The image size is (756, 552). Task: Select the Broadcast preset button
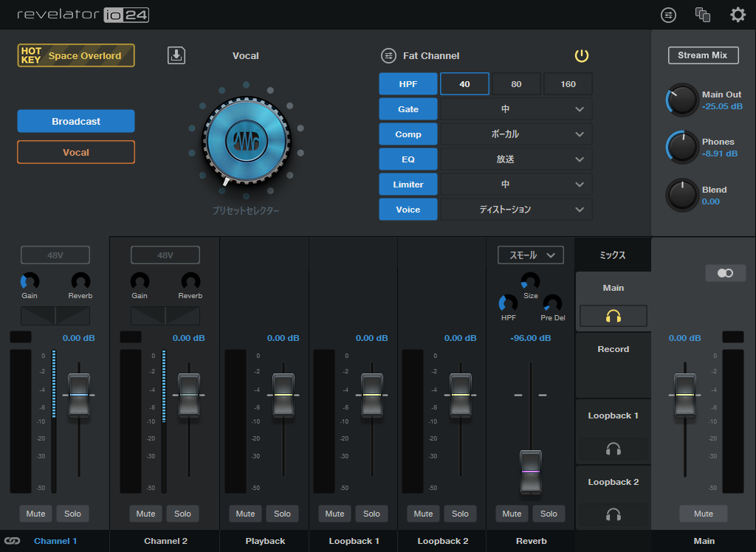tap(76, 121)
